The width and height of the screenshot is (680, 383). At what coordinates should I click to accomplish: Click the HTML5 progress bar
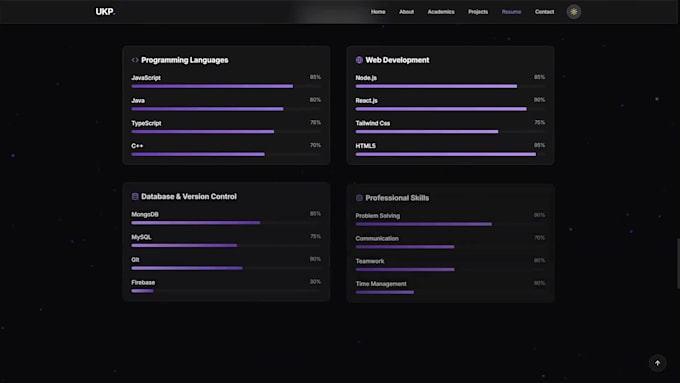pyautogui.click(x=450, y=154)
